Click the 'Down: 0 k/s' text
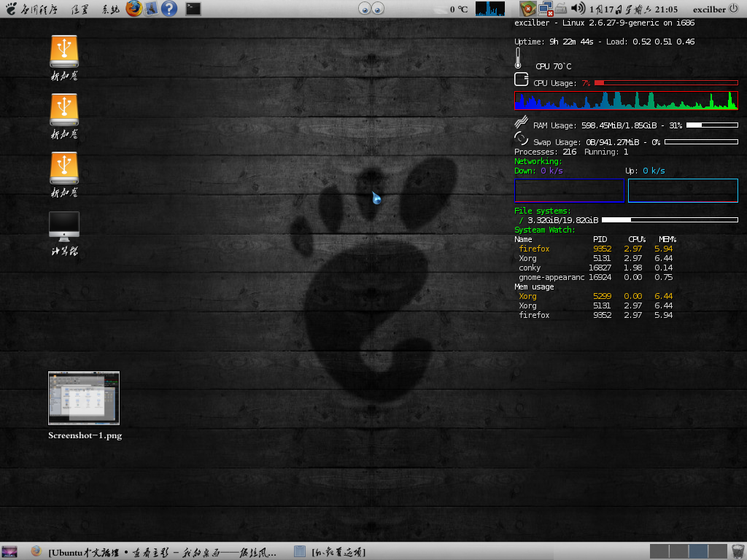The height and width of the screenshot is (560, 747). click(538, 171)
